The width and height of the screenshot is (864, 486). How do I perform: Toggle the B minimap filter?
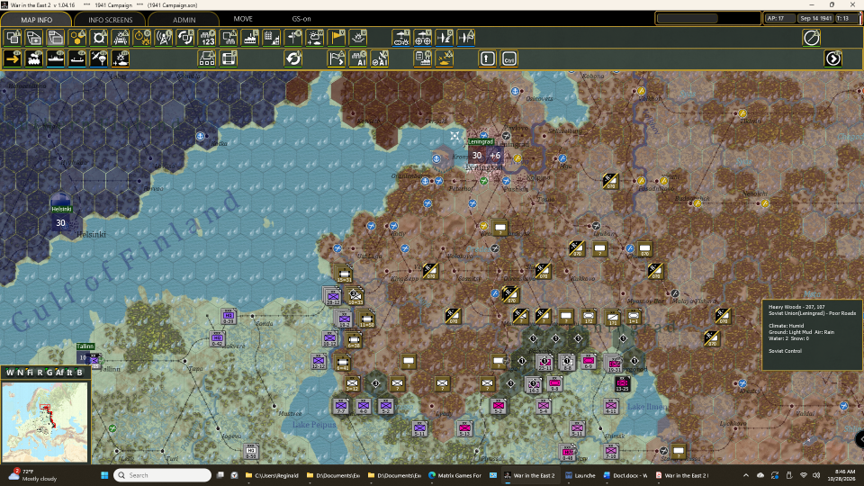[x=79, y=372]
